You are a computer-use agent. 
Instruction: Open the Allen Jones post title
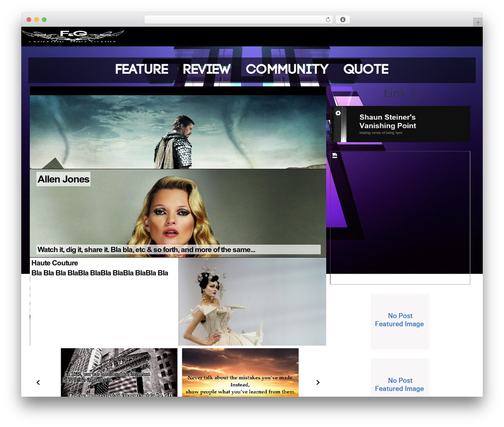(63, 179)
